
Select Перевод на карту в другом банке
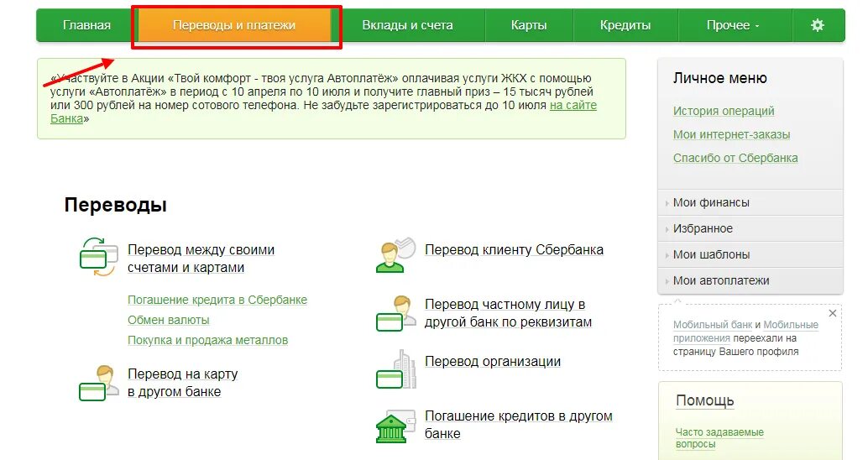click(x=183, y=383)
